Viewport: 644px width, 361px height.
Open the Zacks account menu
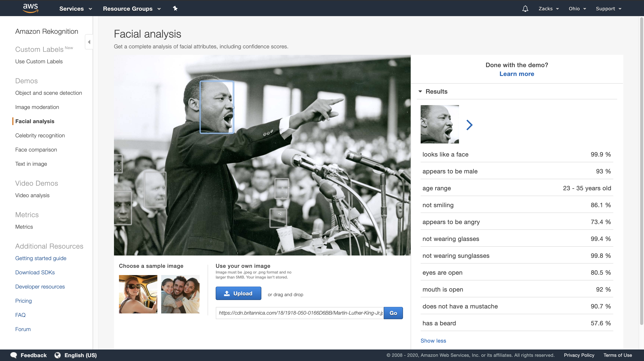548,9
